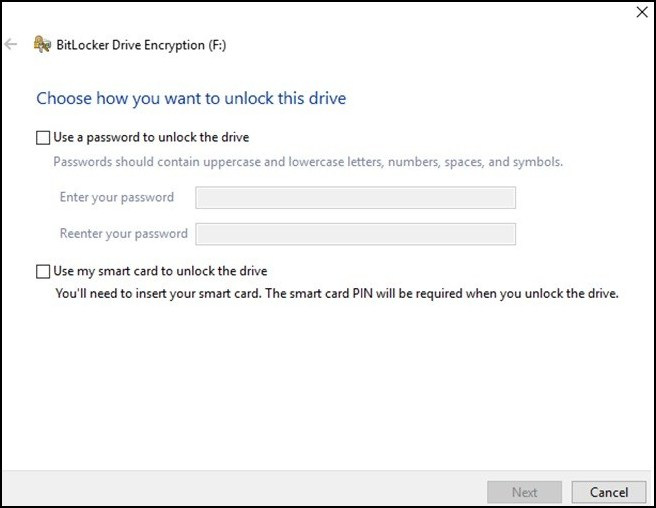656x508 pixels.
Task: Click the 'BitLocker Drive Encryption (F:)' title text
Action: pyautogui.click(x=141, y=45)
